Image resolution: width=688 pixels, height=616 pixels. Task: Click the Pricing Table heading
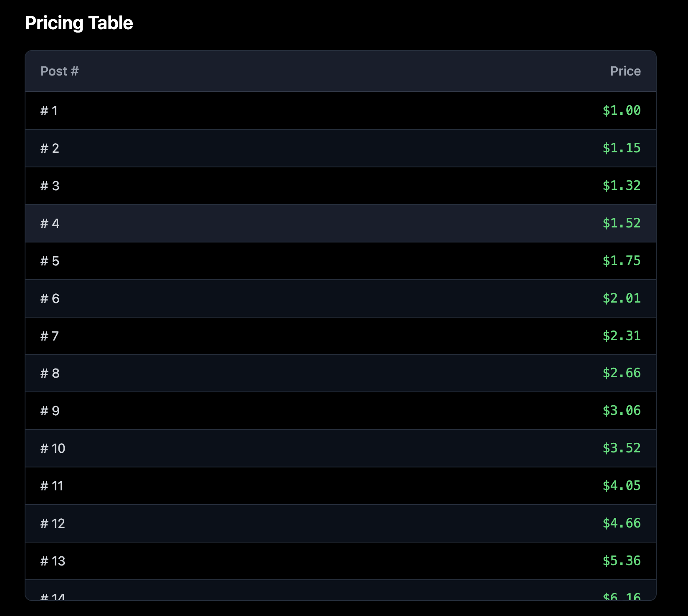[79, 23]
